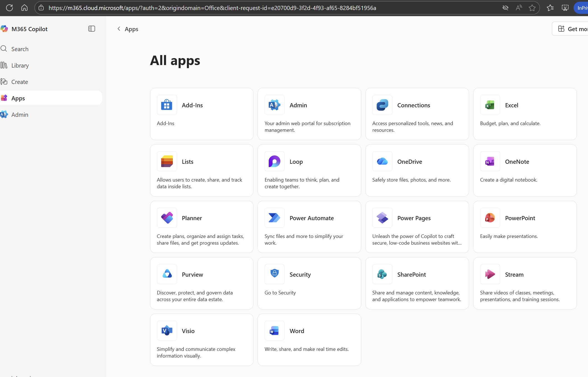The image size is (588, 377).
Task: View site information lock icon
Action: click(41, 8)
